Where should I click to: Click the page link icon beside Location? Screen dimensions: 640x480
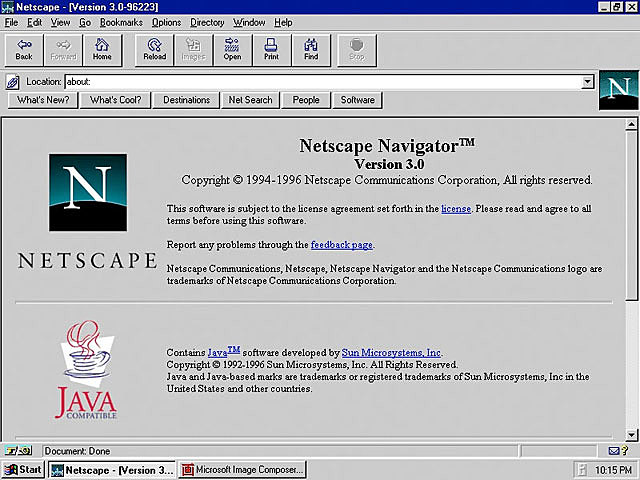coord(13,82)
